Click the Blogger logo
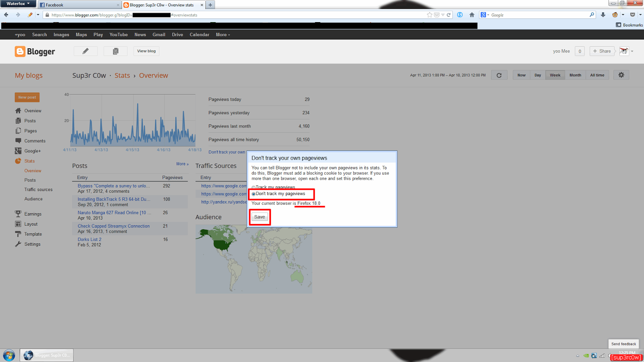Screen dimensions: 644x362 coord(35,51)
